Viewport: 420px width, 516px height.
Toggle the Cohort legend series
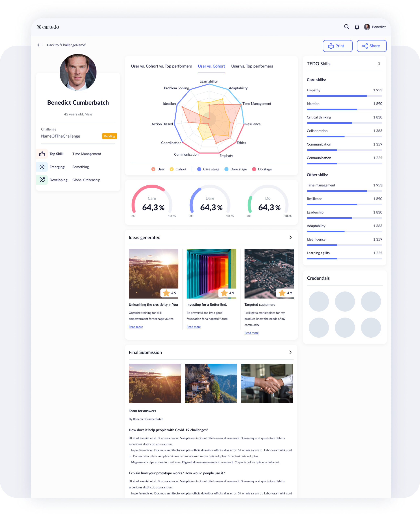(178, 169)
